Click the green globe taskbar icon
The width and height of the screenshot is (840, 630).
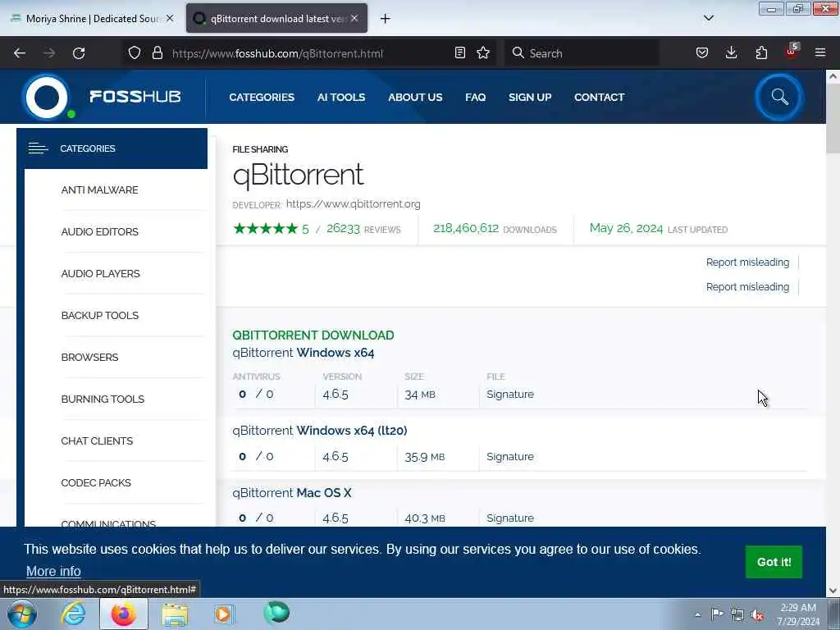276,613
